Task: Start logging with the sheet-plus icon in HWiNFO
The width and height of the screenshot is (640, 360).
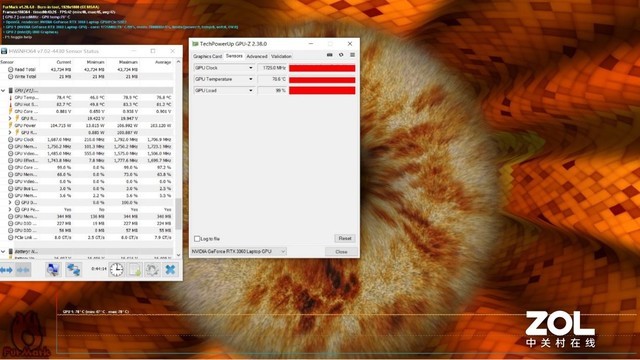Action: pos(135,269)
